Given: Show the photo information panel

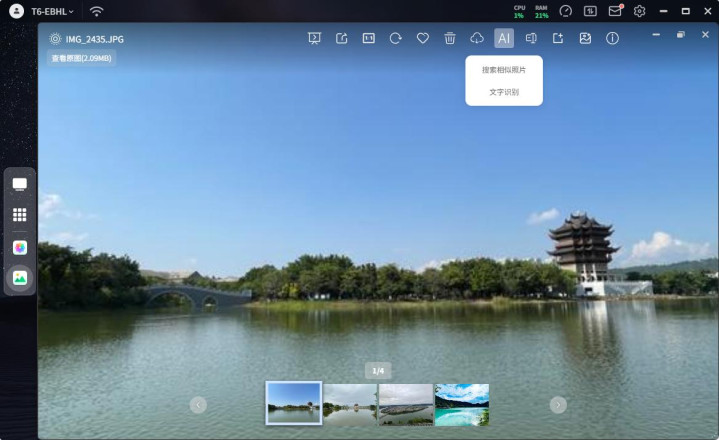Looking at the screenshot, I should point(612,38).
